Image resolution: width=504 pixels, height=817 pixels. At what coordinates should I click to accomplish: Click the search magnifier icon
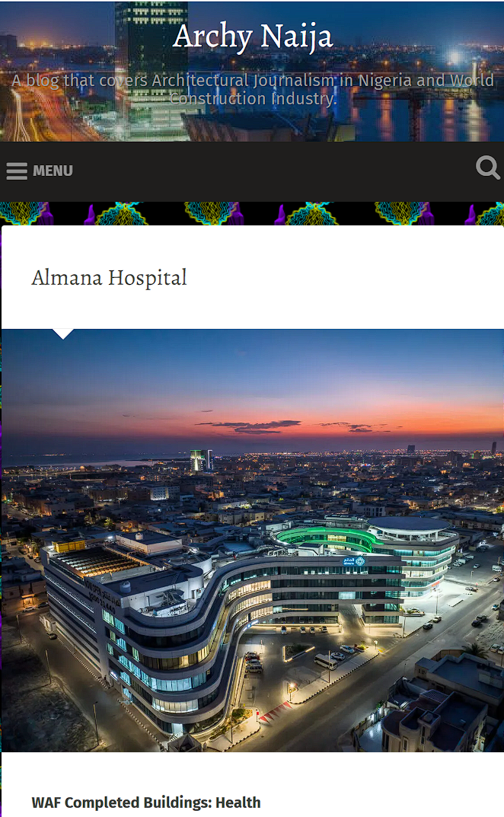(x=488, y=168)
